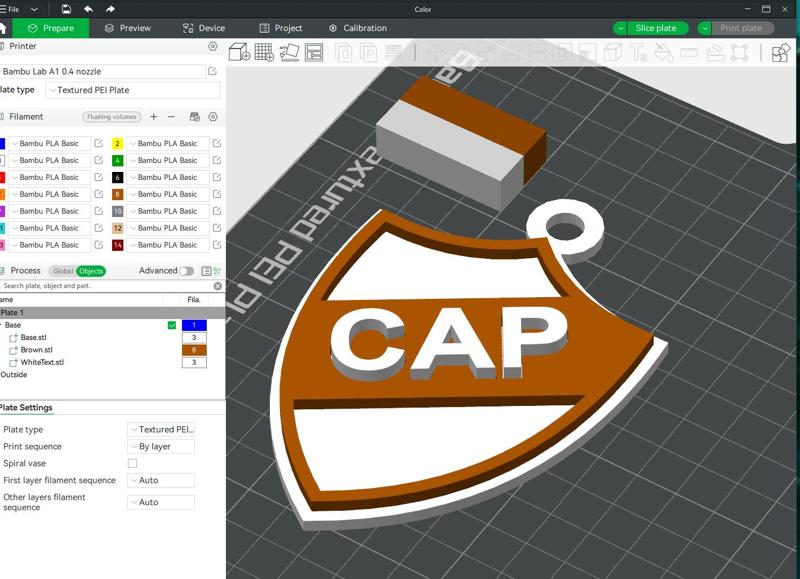Redo the last action

pos(110,9)
